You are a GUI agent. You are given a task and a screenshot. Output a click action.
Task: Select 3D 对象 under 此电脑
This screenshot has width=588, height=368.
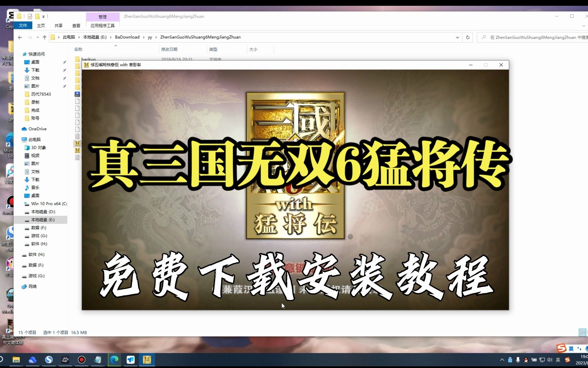coord(38,148)
